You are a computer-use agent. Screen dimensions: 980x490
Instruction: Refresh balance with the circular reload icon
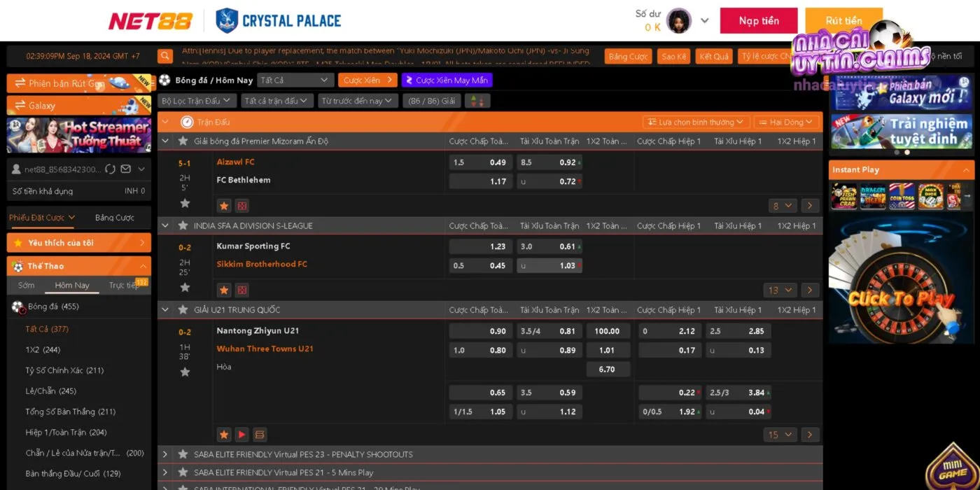coord(108,169)
